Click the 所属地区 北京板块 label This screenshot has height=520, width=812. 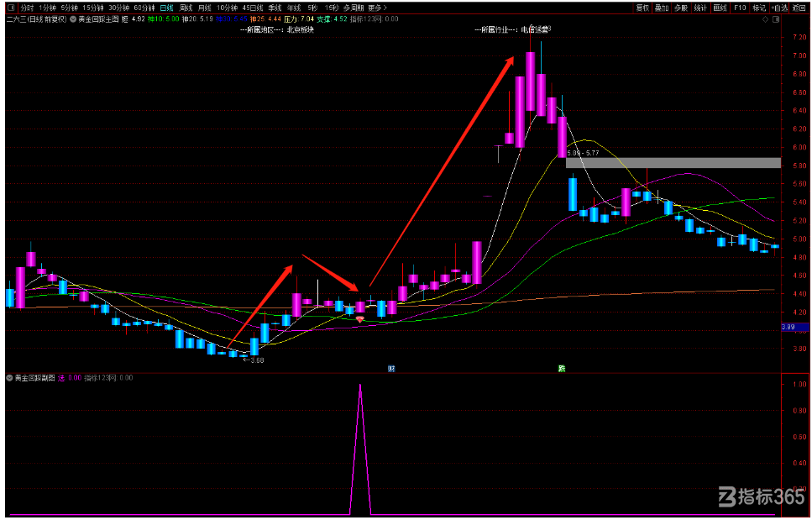(x=277, y=29)
